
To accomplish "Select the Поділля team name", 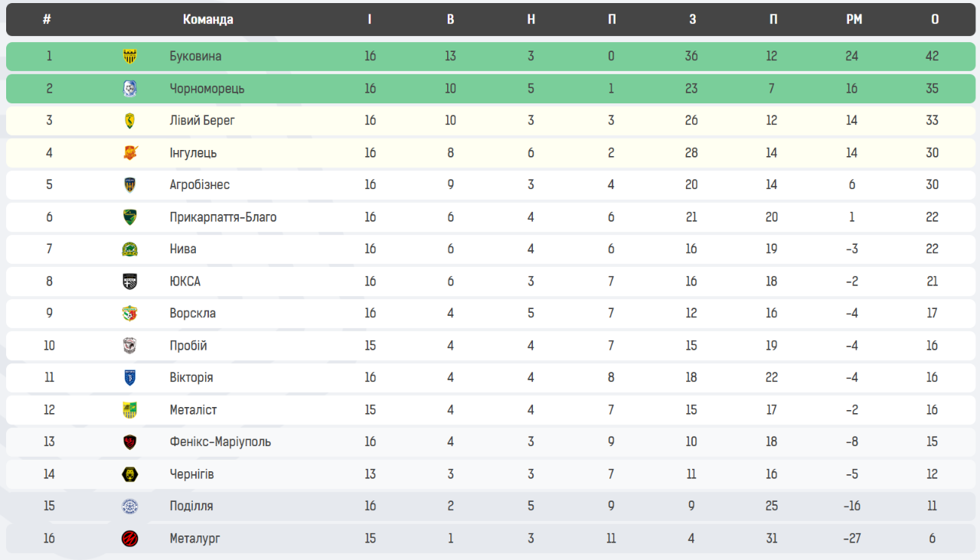I will [x=191, y=506].
